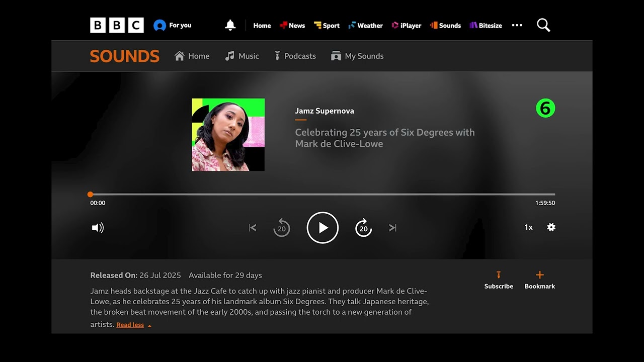Click the 1:59:50 duration label
Screen dimensions: 644x362
(545, 203)
